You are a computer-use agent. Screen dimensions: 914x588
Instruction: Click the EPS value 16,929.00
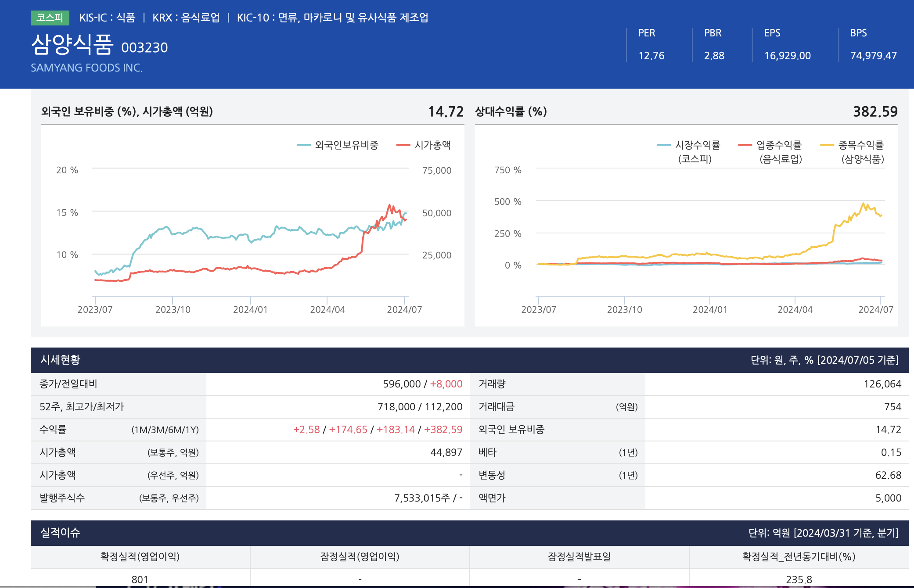coord(787,56)
